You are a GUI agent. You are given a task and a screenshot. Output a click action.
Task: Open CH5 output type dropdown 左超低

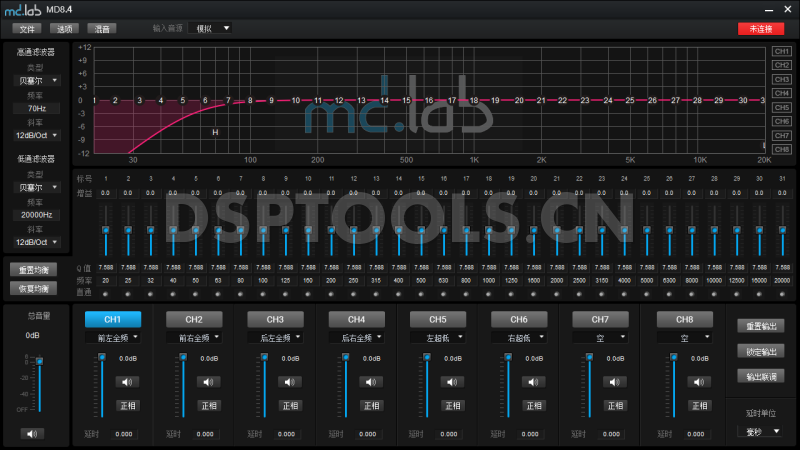tap(438, 338)
